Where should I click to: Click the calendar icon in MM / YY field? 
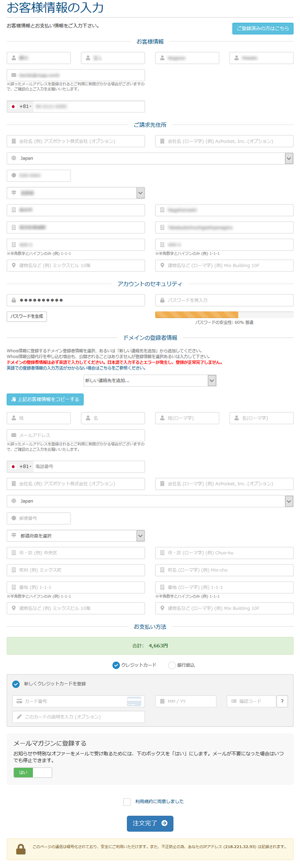click(162, 701)
